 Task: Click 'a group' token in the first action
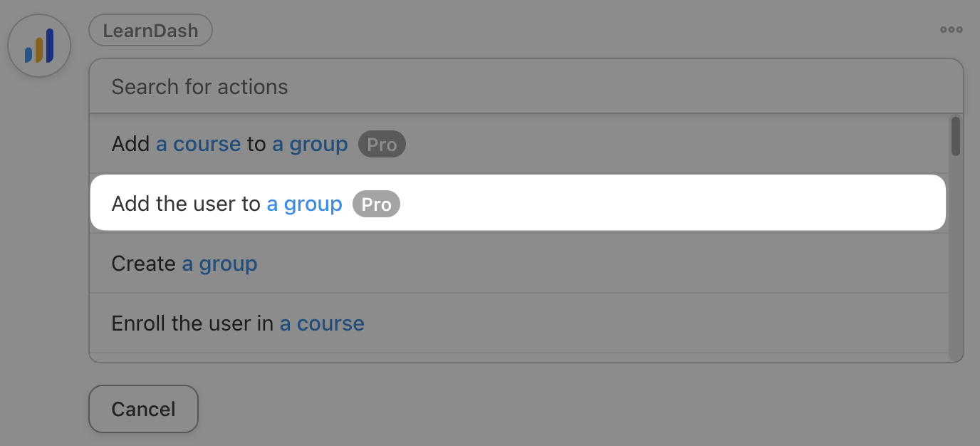310,144
